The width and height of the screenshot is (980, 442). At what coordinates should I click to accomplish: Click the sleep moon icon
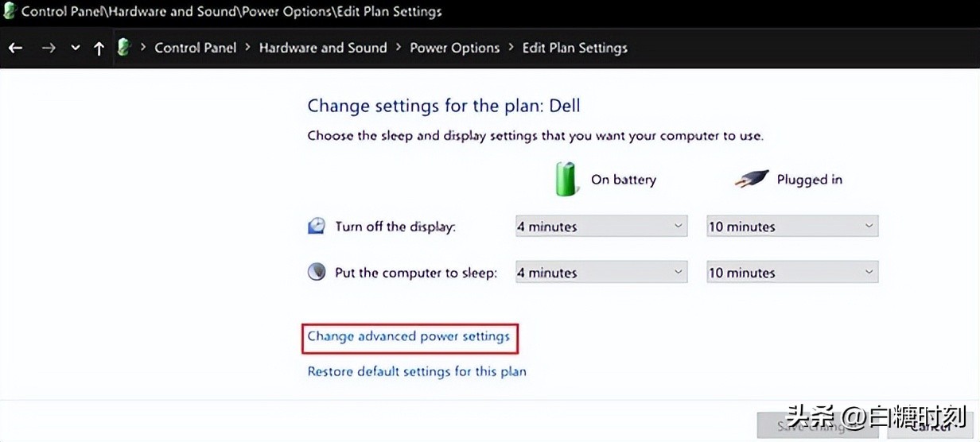[x=317, y=273]
